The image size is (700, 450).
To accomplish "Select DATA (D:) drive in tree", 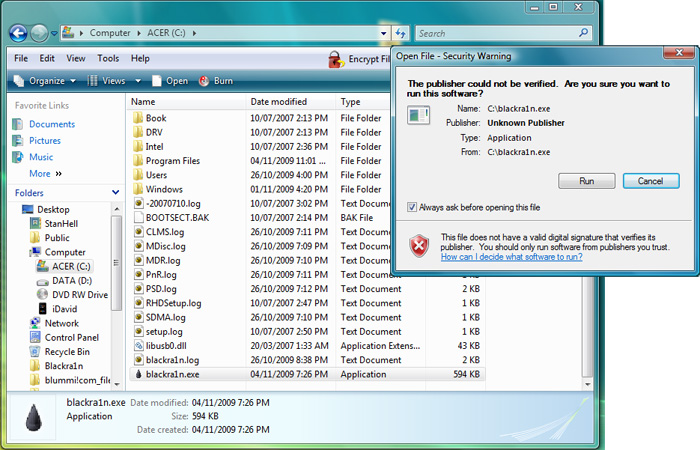I will tap(72, 281).
